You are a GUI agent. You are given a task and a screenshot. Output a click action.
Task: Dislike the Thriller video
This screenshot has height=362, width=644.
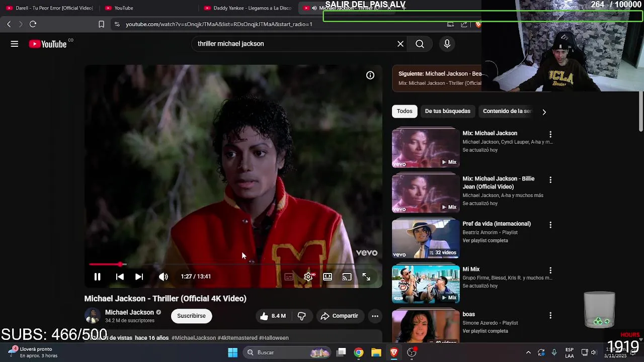[x=302, y=316]
